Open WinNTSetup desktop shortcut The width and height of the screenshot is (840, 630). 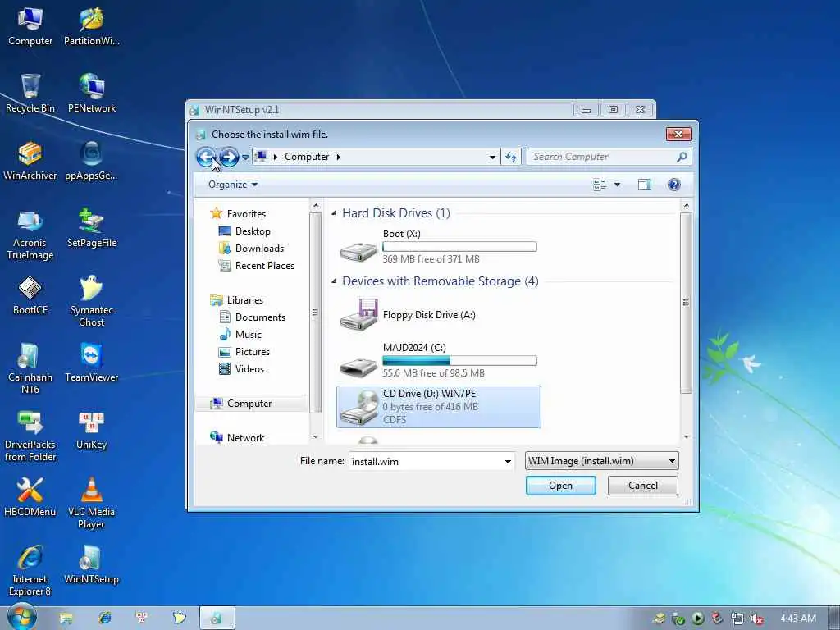pos(92,564)
